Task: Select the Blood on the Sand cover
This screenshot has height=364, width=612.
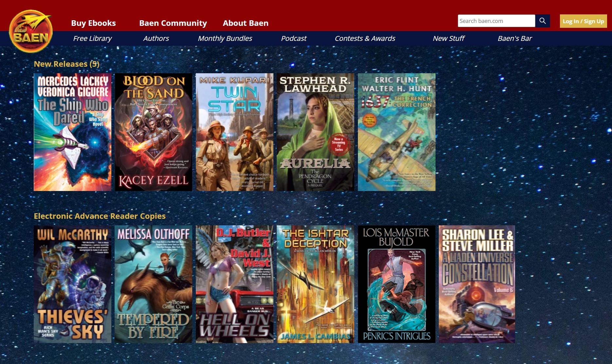Action: (153, 131)
